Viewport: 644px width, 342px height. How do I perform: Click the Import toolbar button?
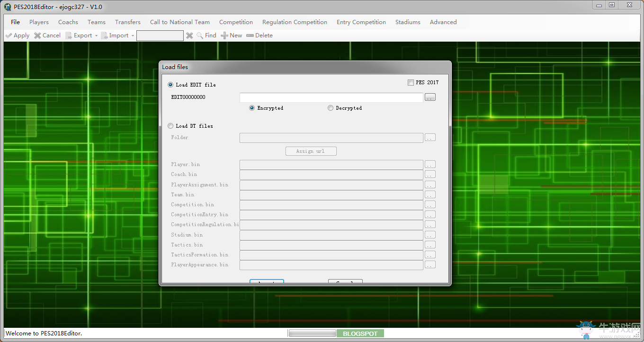pos(115,35)
